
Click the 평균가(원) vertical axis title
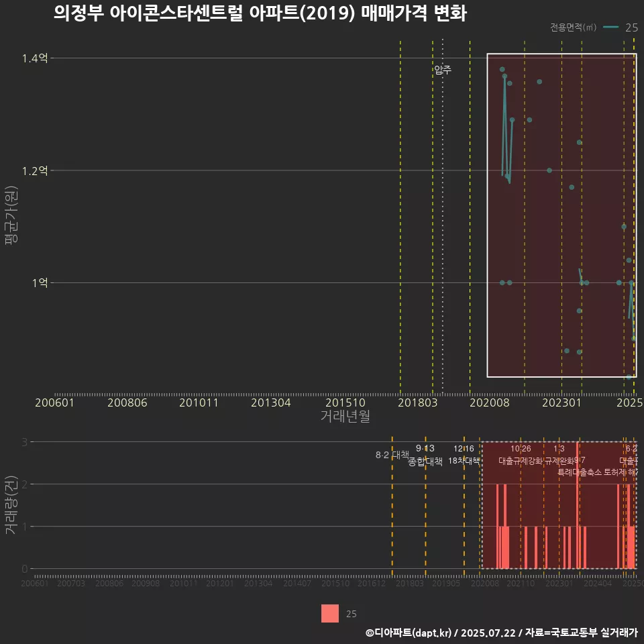(11, 215)
